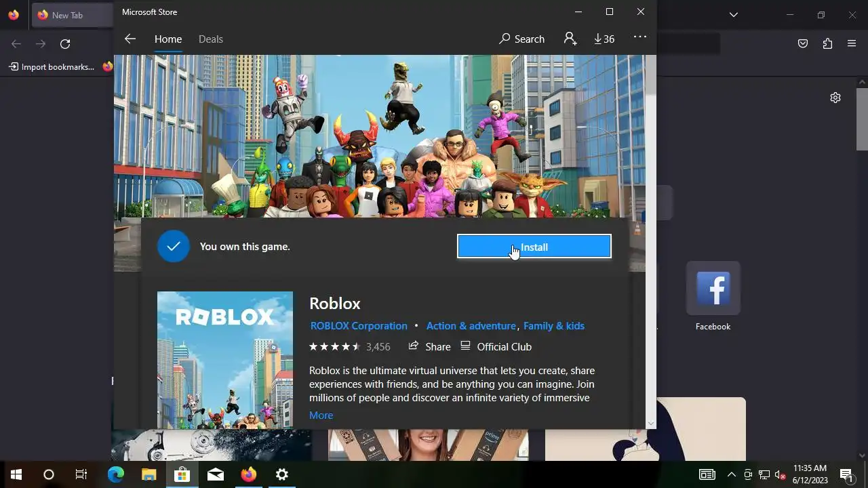Screen dimensions: 868x488
Task: Launch Microsoft Edge from taskbar
Action: (x=116, y=474)
